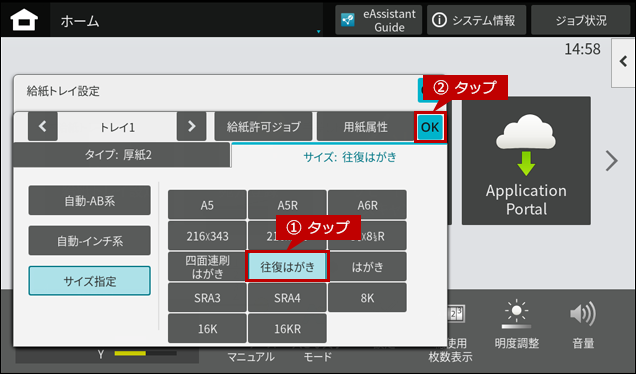Select the サイズ指定 option
The height and width of the screenshot is (374, 636).
pos(90,281)
